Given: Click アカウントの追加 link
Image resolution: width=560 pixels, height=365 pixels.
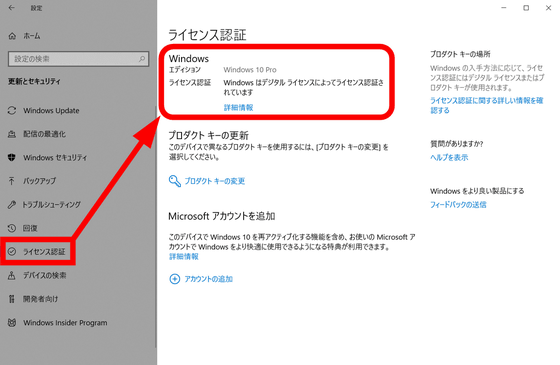Looking at the screenshot, I should tap(209, 279).
